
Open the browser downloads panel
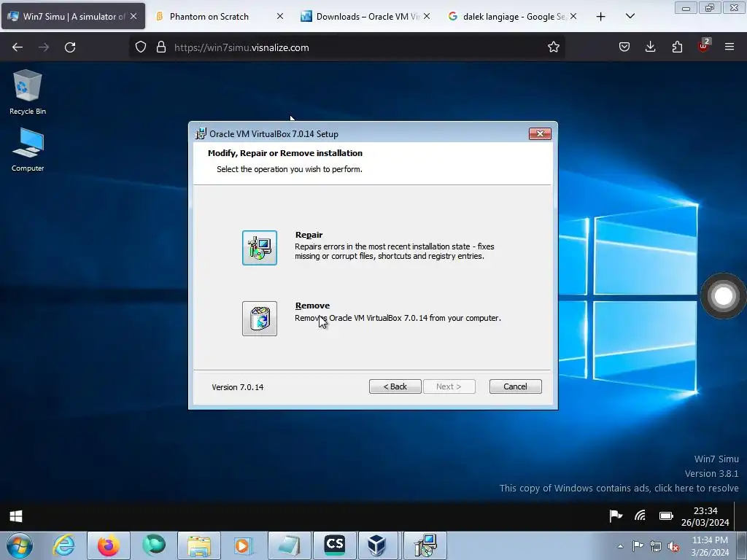pyautogui.click(x=650, y=47)
